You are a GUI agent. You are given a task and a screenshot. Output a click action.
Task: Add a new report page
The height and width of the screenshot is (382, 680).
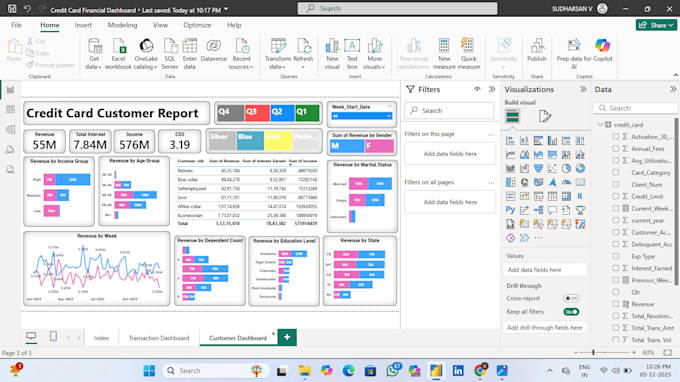point(287,337)
